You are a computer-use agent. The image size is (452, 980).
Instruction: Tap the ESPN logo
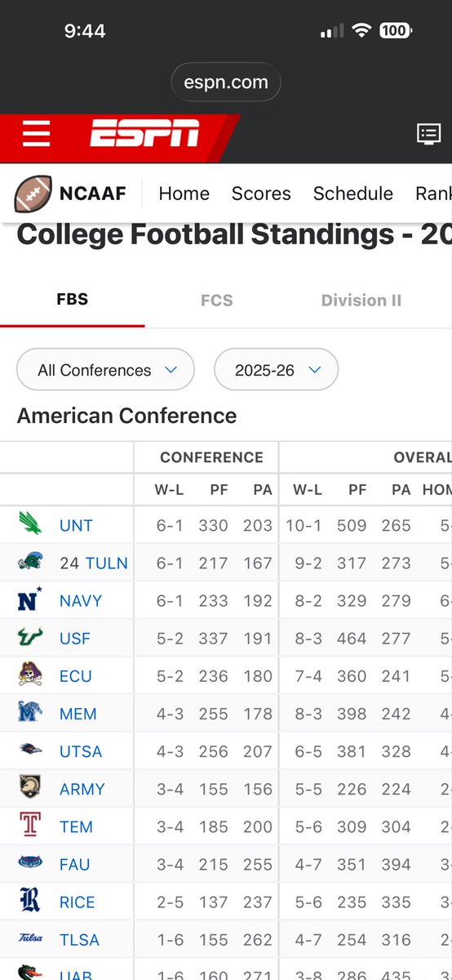[144, 133]
